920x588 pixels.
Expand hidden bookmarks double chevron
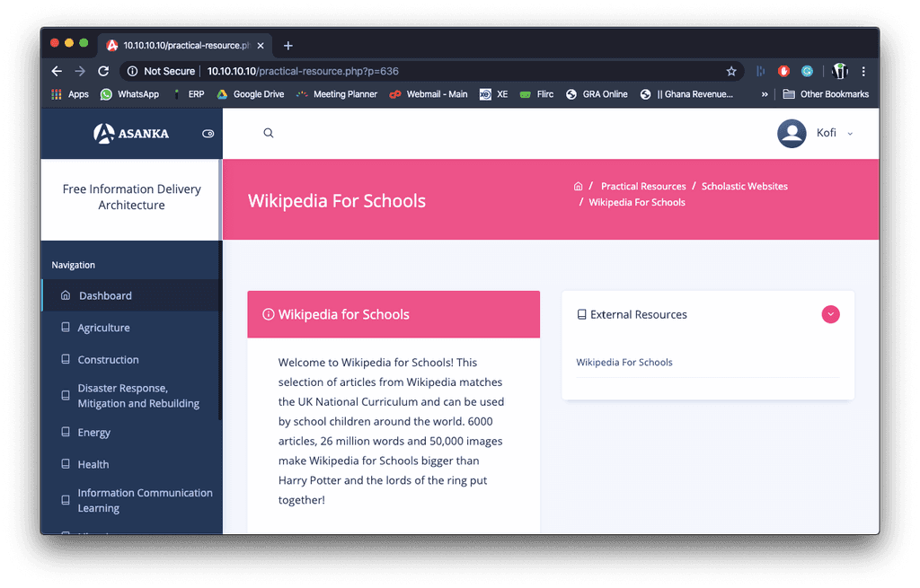point(765,94)
